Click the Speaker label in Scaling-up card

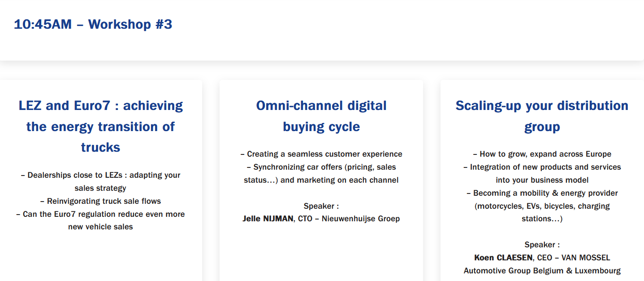click(x=542, y=245)
